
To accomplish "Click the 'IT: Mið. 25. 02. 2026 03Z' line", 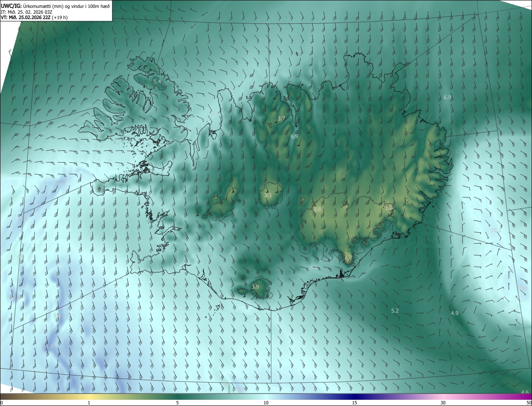I will pos(26,12).
